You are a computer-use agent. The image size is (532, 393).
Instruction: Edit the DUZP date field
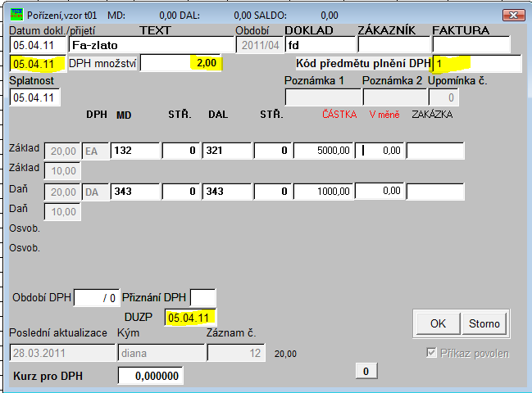tap(190, 318)
